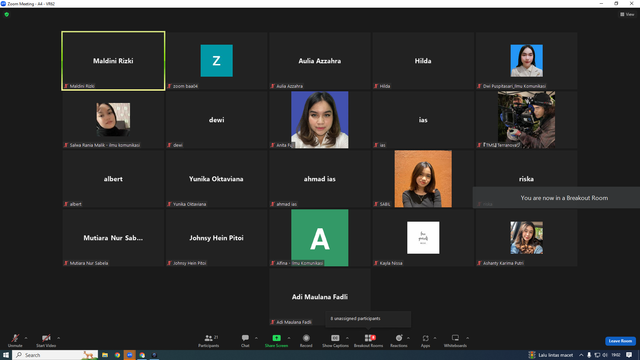Viewport: 640px width, 360px height.
Task: Click Ashanty Karima Putri's profile photo
Action: pyautogui.click(x=527, y=238)
